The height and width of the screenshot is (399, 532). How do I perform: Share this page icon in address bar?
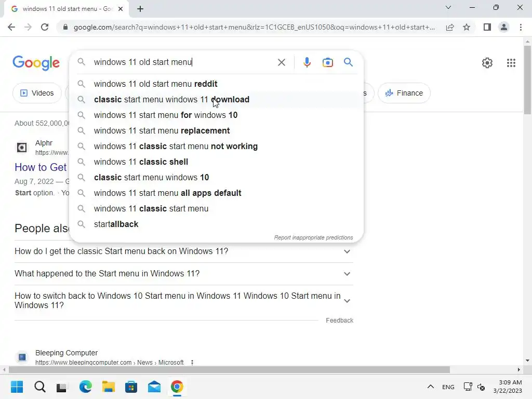coord(450,27)
